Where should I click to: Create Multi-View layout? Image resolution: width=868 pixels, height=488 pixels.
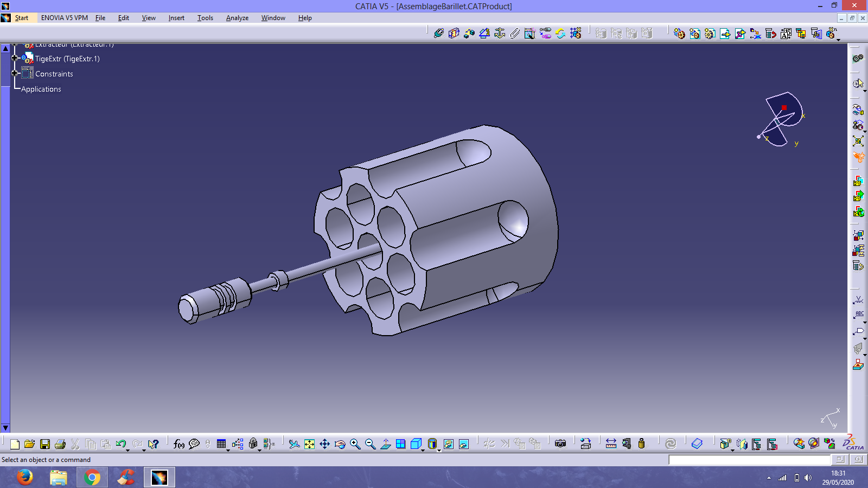[x=400, y=444]
